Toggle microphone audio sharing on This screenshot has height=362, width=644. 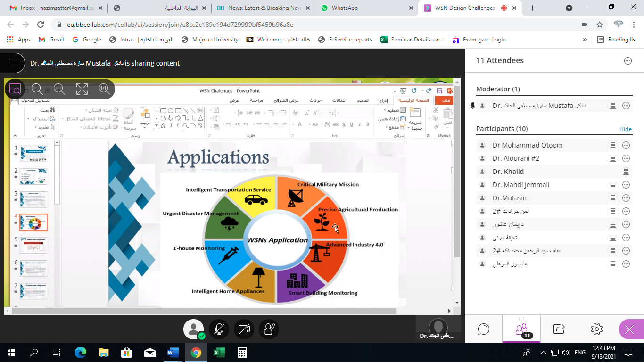click(219, 329)
